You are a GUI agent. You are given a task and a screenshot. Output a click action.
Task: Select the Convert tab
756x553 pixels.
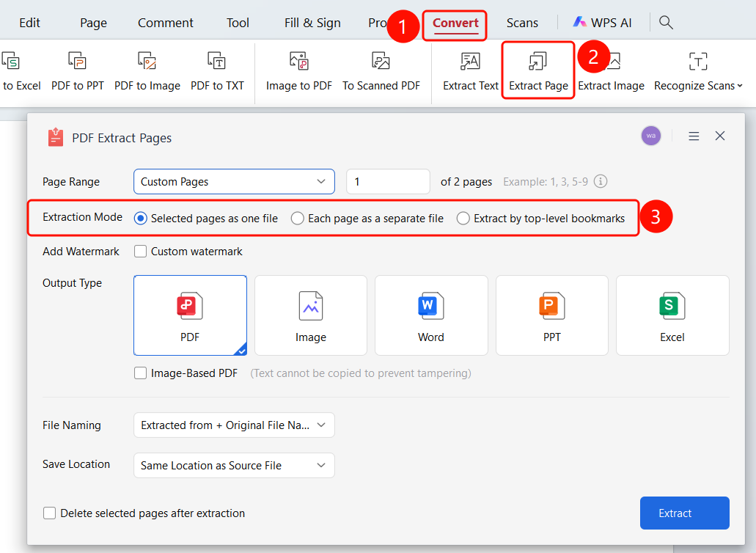[455, 23]
